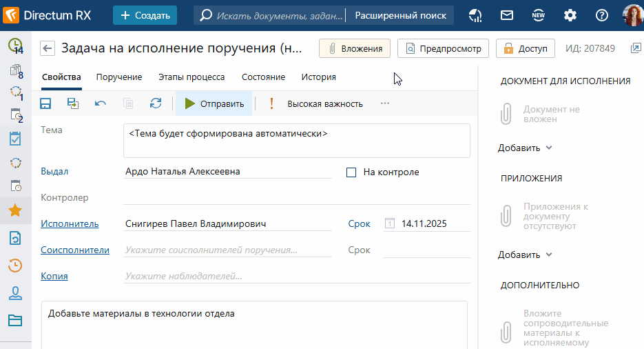Open the "Создать" create menu
The width and height of the screenshot is (644, 349).
[x=145, y=15]
